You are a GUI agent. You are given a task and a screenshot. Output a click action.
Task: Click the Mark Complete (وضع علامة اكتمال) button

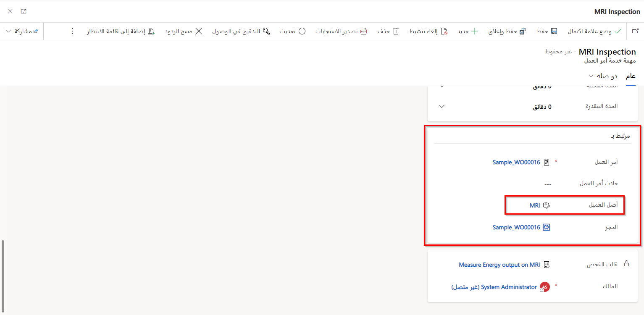[x=594, y=31]
